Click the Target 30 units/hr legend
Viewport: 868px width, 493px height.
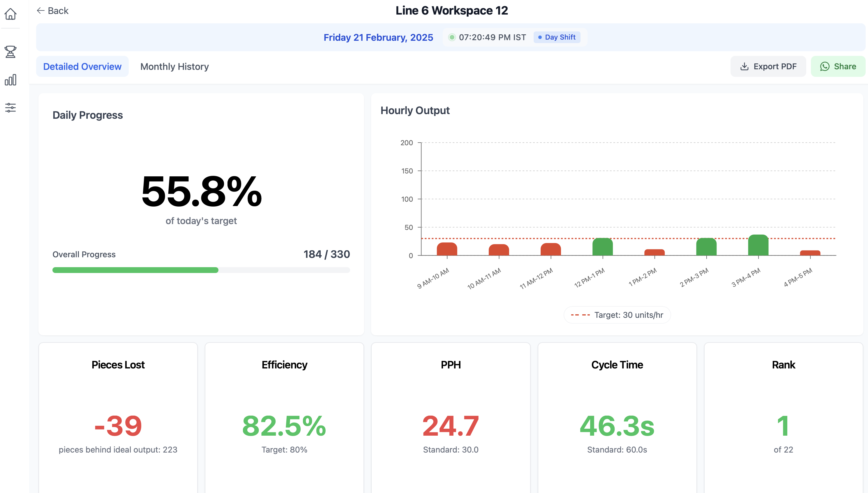[x=617, y=315]
